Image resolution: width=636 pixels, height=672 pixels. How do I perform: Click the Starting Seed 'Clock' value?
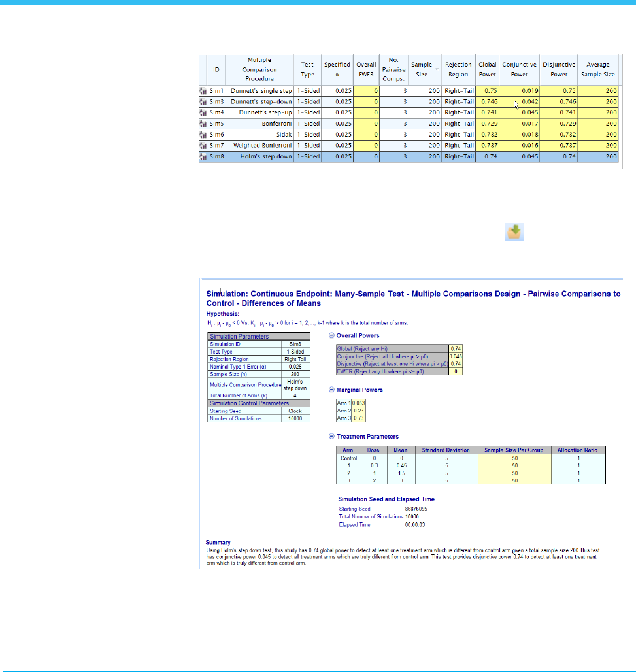295,411
